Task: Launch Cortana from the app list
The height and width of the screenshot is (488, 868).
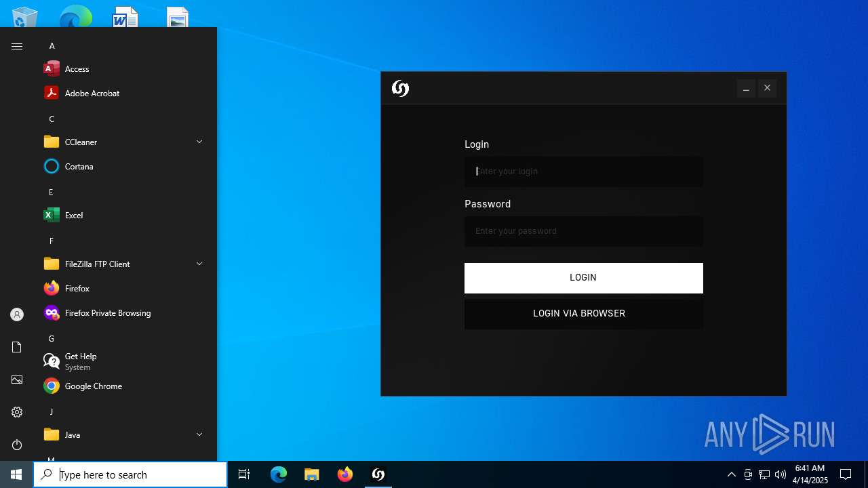Action: [125, 166]
